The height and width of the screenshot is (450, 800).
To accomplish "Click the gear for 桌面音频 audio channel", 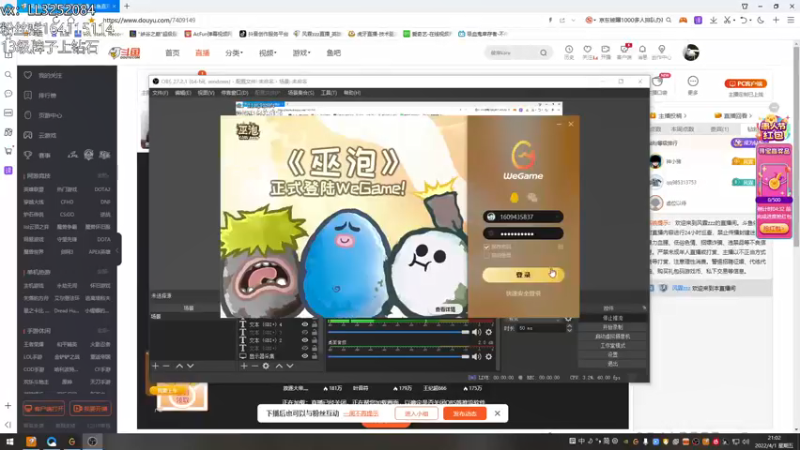I will tap(489, 357).
